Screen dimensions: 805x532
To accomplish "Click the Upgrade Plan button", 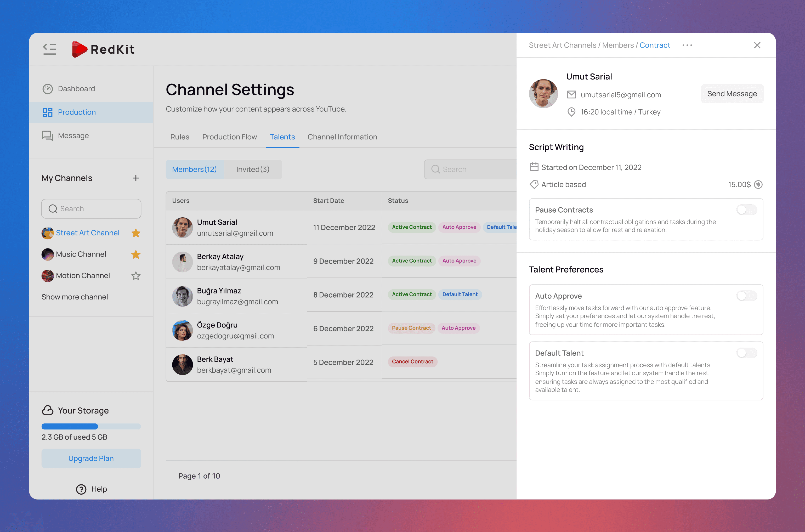I will (x=91, y=459).
